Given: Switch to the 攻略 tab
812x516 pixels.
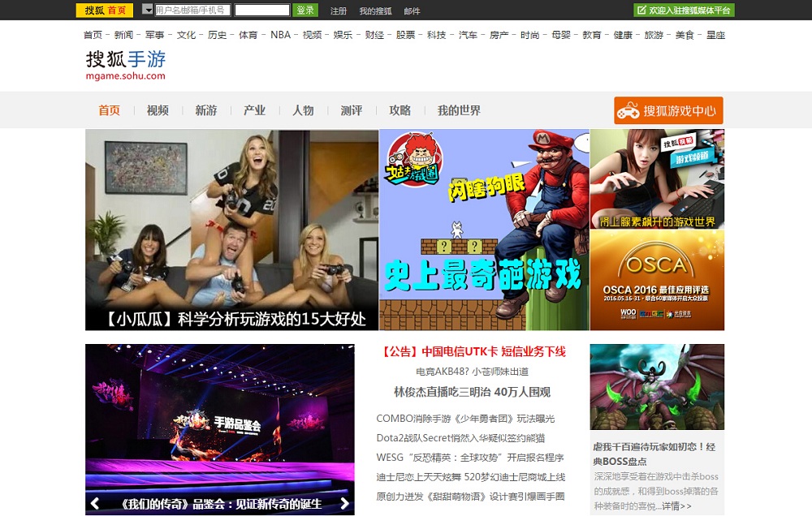Looking at the screenshot, I should [400, 110].
